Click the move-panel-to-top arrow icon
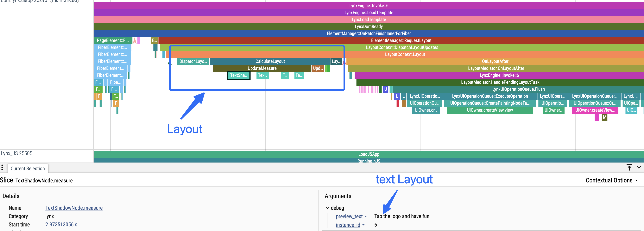The image size is (644, 231). [x=629, y=167]
